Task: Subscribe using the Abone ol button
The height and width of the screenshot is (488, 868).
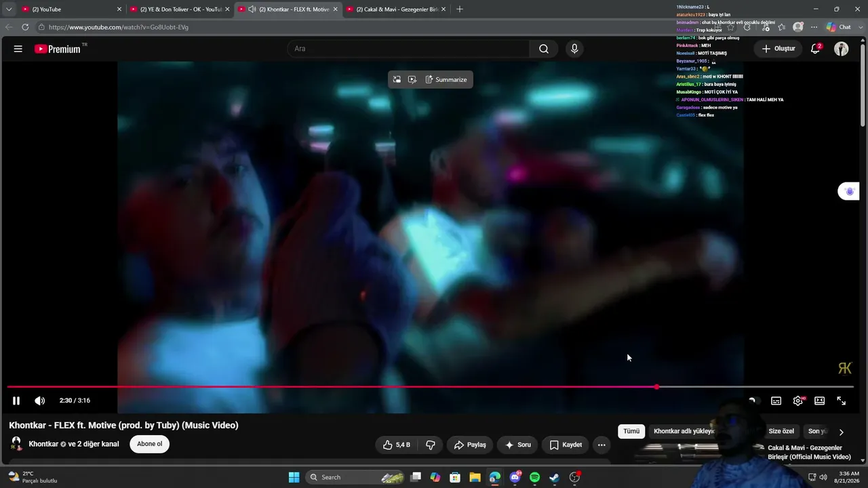Action: 150,444
